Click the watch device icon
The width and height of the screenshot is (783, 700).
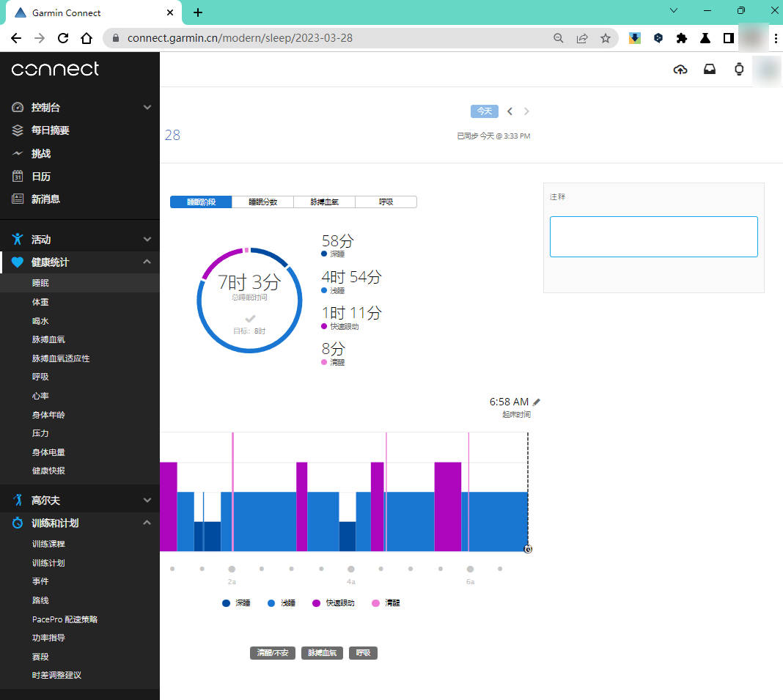739,70
